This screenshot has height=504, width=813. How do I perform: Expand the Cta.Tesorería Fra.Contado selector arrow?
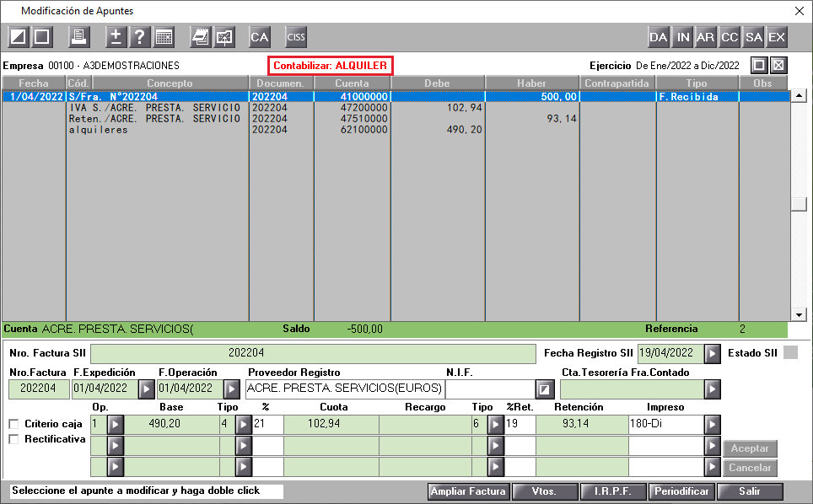point(713,389)
